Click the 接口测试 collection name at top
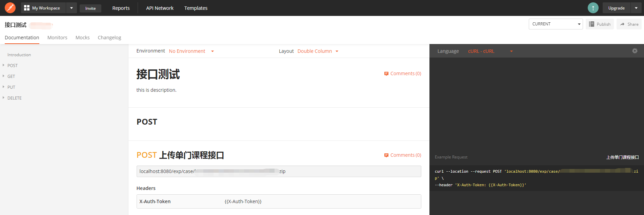Image resolution: width=644 pixels, height=215 pixels. [16, 25]
